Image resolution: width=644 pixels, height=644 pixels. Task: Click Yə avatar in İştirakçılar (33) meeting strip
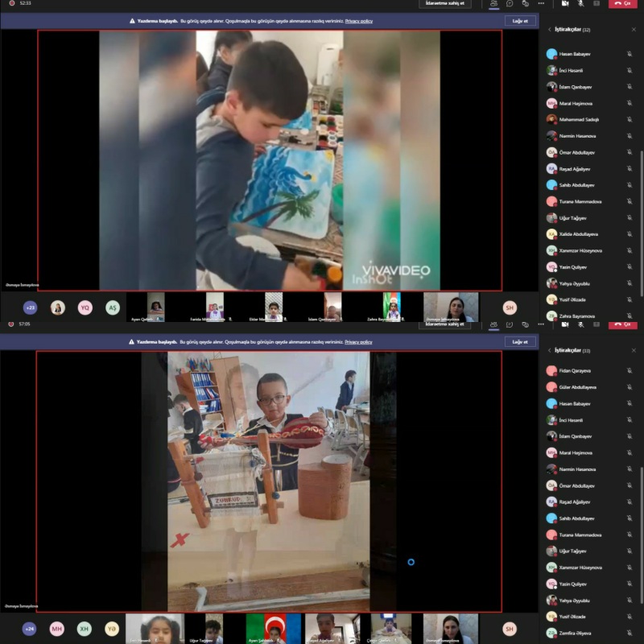[112, 629]
